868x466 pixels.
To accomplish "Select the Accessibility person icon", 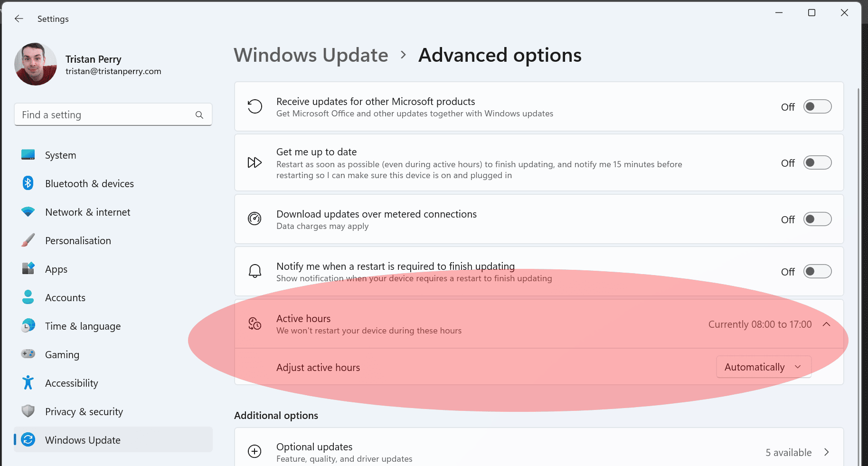I will coord(28,382).
